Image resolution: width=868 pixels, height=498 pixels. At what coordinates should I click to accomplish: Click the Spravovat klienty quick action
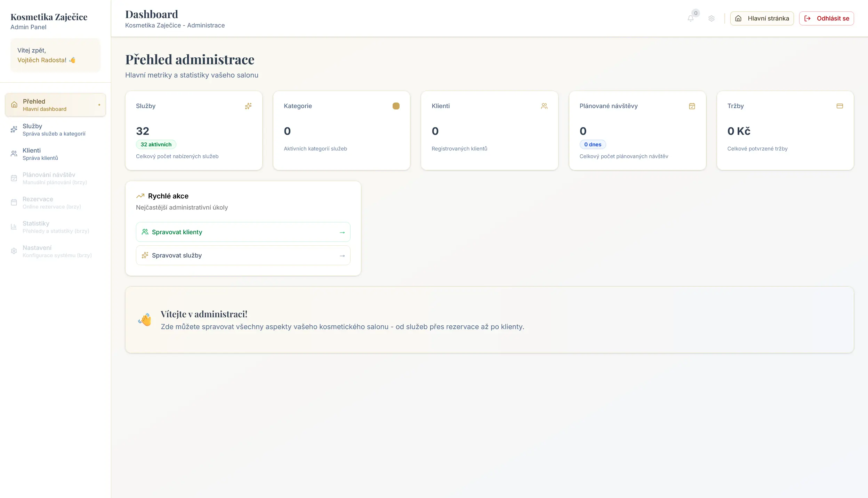pyautogui.click(x=243, y=232)
